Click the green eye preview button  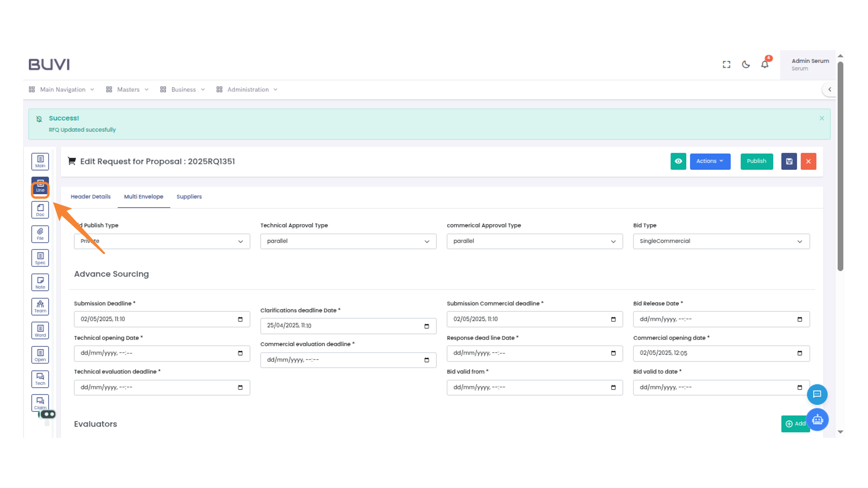pos(678,161)
